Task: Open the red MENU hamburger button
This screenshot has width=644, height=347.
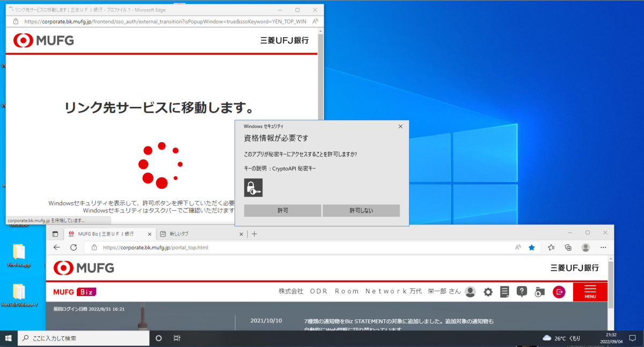Action: [x=590, y=292]
